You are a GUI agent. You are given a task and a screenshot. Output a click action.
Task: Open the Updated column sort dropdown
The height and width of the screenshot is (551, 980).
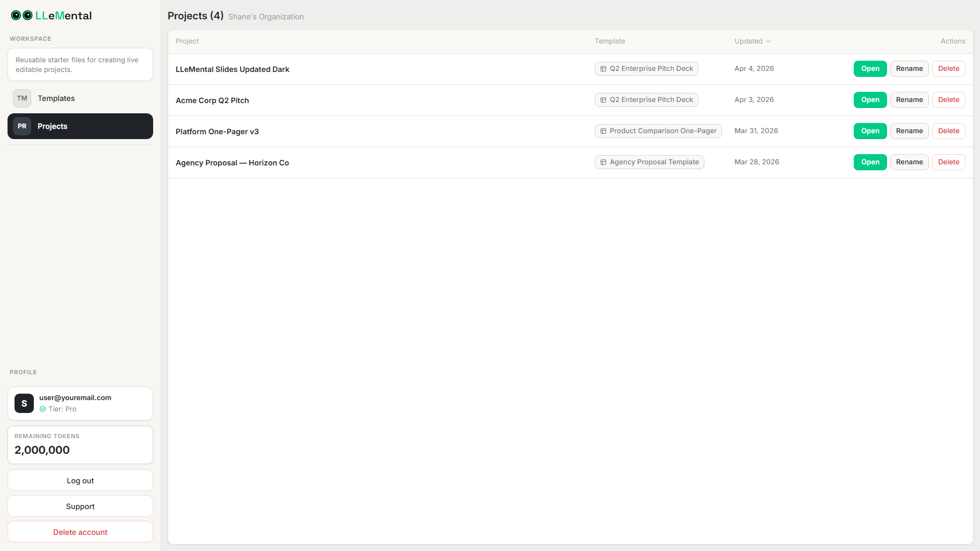(x=752, y=41)
